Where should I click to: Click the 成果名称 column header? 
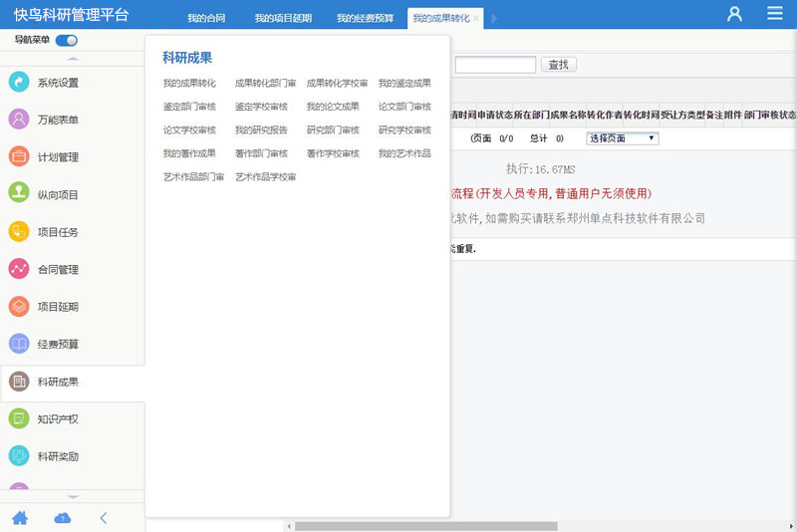(x=568, y=115)
